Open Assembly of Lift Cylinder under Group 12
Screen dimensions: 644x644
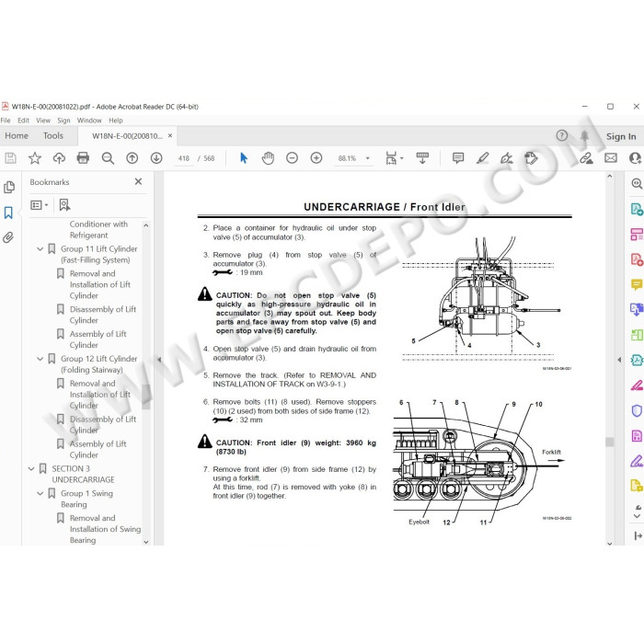click(x=98, y=449)
